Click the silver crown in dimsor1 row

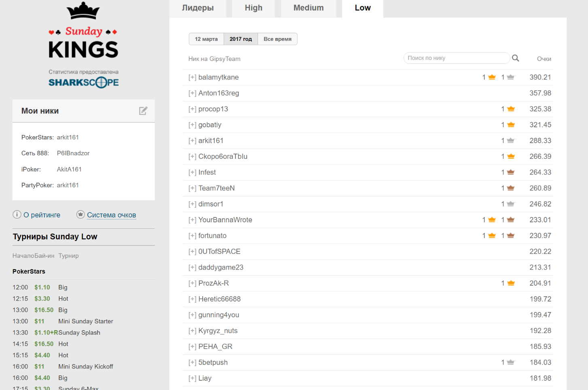[511, 204]
